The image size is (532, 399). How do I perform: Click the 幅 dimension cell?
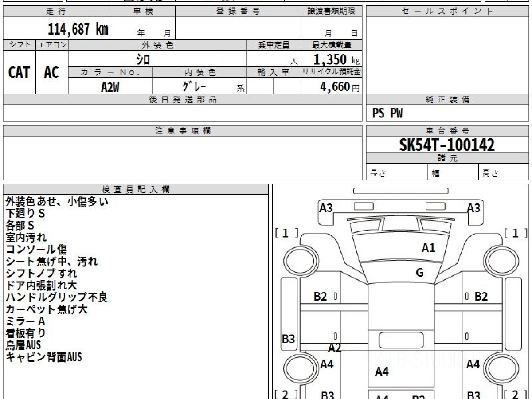[x=453, y=172]
